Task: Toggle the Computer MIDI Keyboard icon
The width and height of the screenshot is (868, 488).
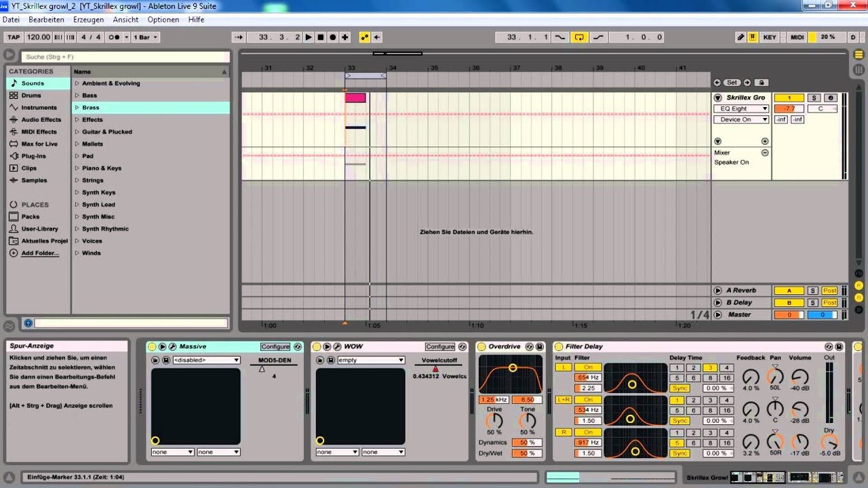Action: tap(753, 37)
